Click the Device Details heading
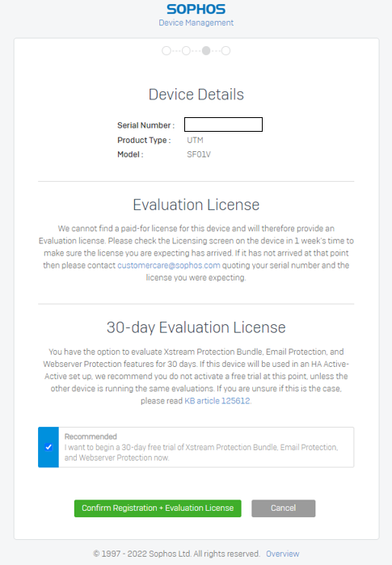The width and height of the screenshot is (392, 565). tap(196, 95)
